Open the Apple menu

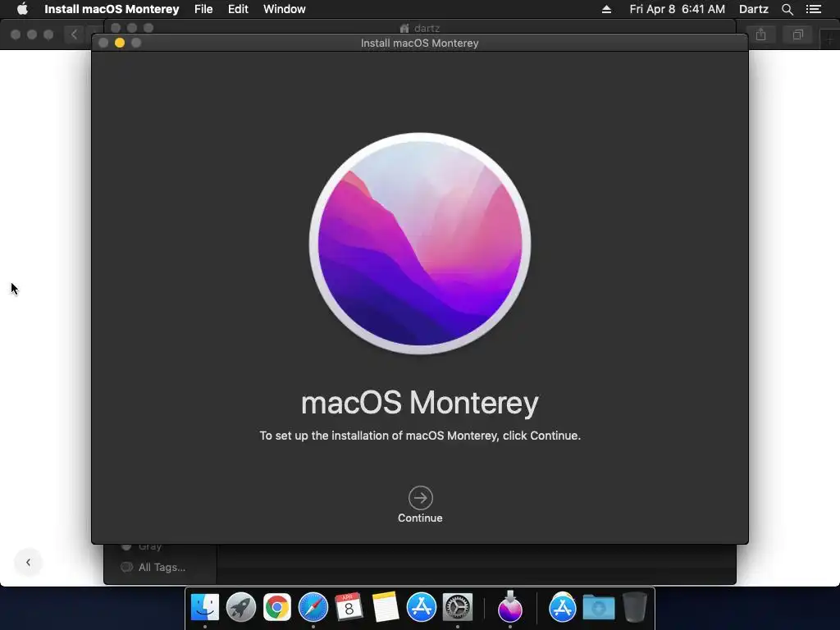pyautogui.click(x=22, y=9)
